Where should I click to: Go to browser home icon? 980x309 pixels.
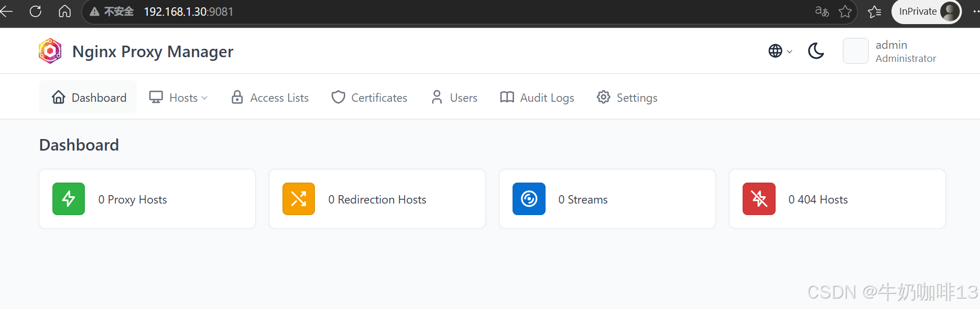(x=64, y=11)
